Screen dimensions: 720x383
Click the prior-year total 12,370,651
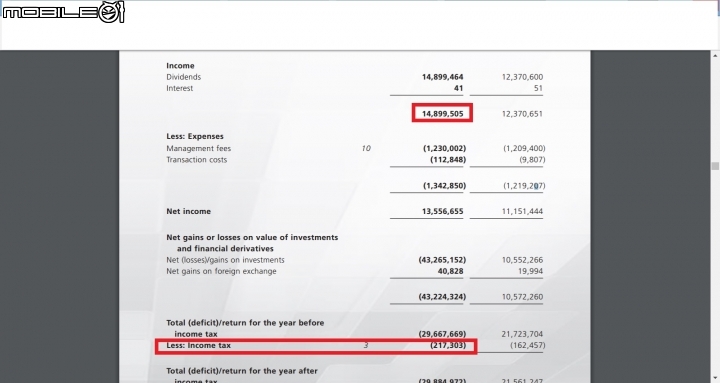point(522,113)
